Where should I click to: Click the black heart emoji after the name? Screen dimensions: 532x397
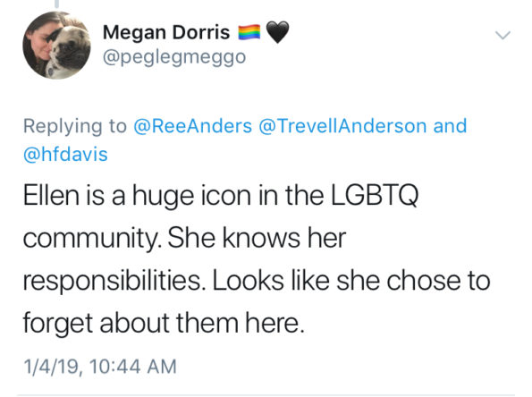(x=277, y=32)
